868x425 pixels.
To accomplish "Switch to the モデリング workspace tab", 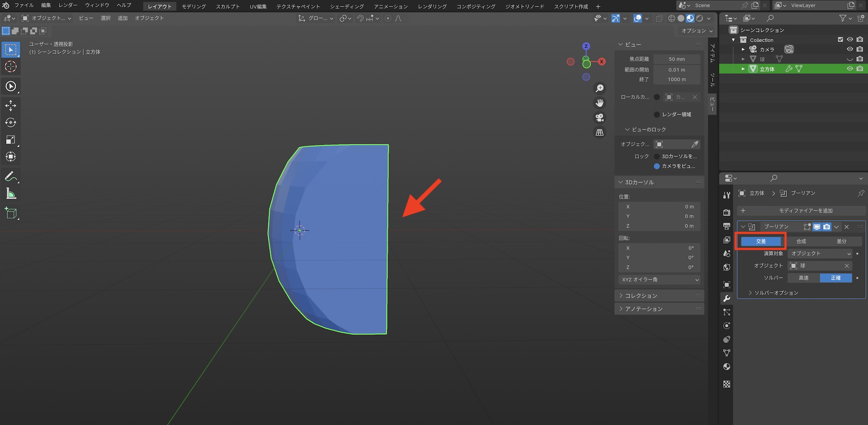I will (x=194, y=7).
